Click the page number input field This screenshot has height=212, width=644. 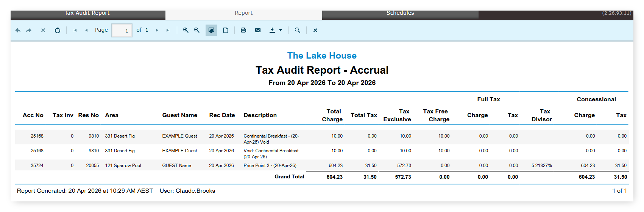[122, 30]
